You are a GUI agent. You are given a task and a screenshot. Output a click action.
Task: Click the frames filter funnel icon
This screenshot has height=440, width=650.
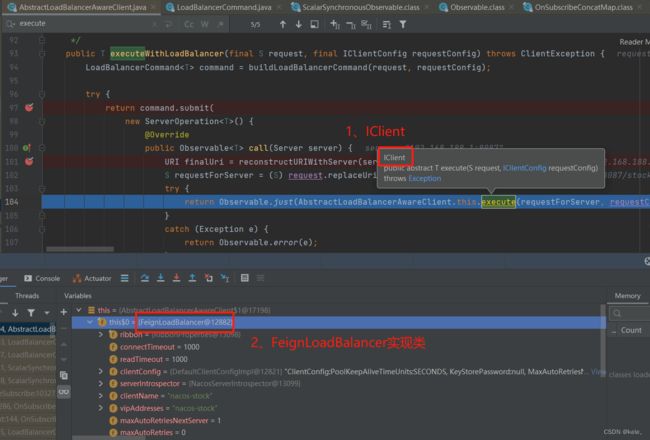click(31, 312)
